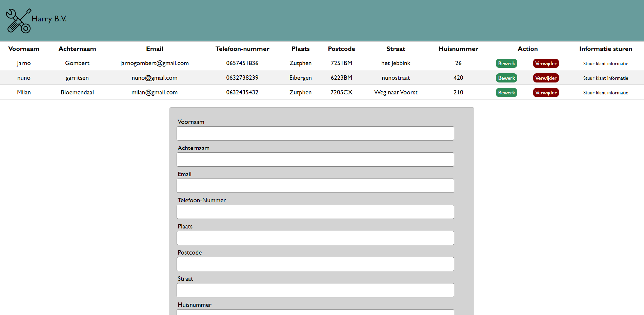Click house number 210 cell
Viewport: 644px width, 315px height.
458,92
